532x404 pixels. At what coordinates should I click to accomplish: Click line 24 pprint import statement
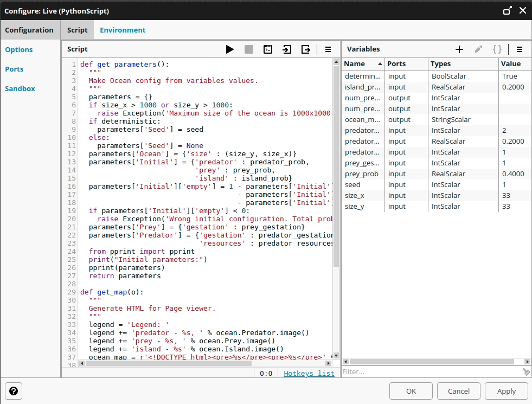click(x=142, y=252)
